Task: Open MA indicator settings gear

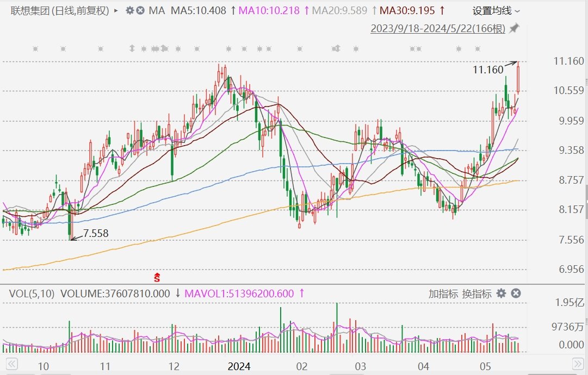Action: coord(129,10)
